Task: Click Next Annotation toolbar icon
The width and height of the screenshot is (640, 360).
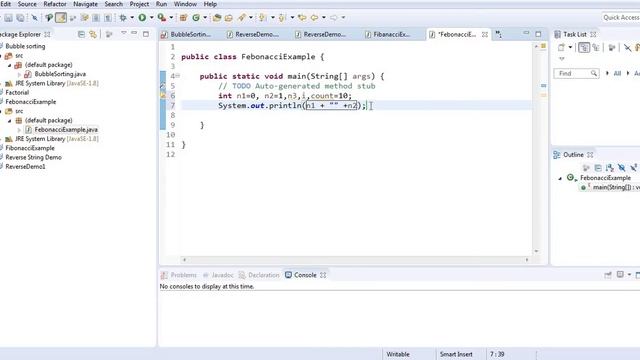Action: (262, 18)
